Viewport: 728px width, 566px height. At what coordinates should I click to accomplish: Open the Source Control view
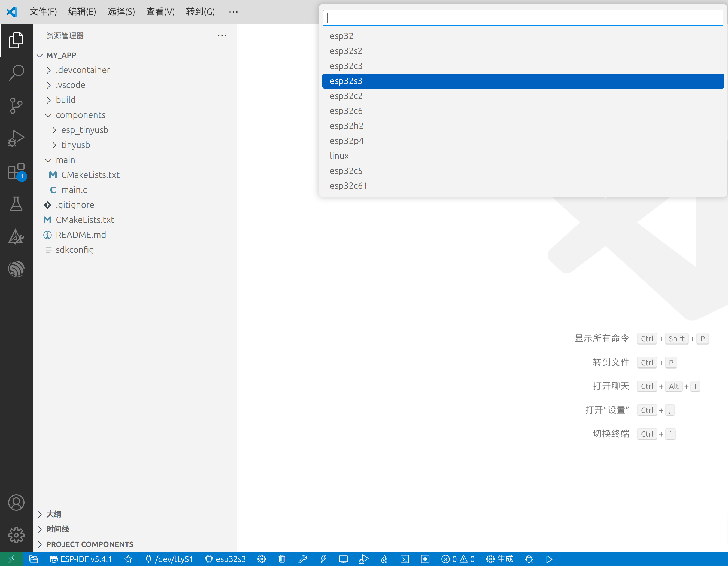tap(16, 106)
